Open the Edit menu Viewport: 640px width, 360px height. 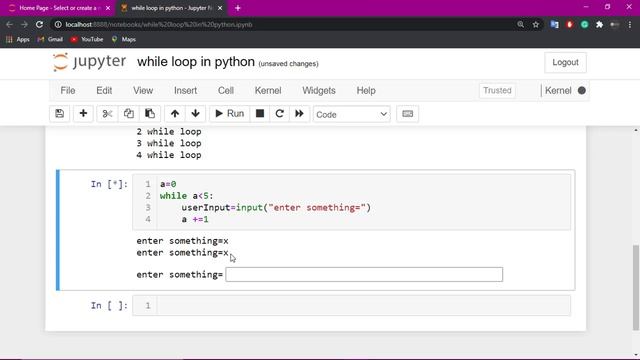(x=104, y=91)
